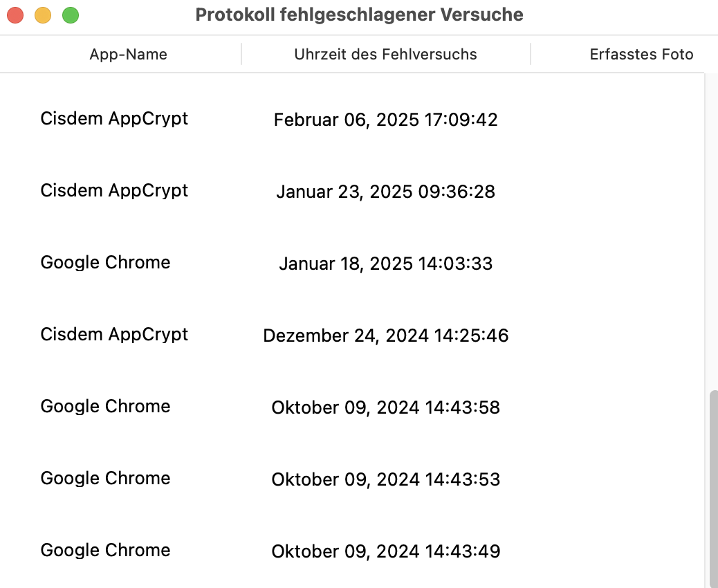The height and width of the screenshot is (588, 718).
Task: Close the Protokoll fehlgeschlagener Versuche window
Action: 15,15
